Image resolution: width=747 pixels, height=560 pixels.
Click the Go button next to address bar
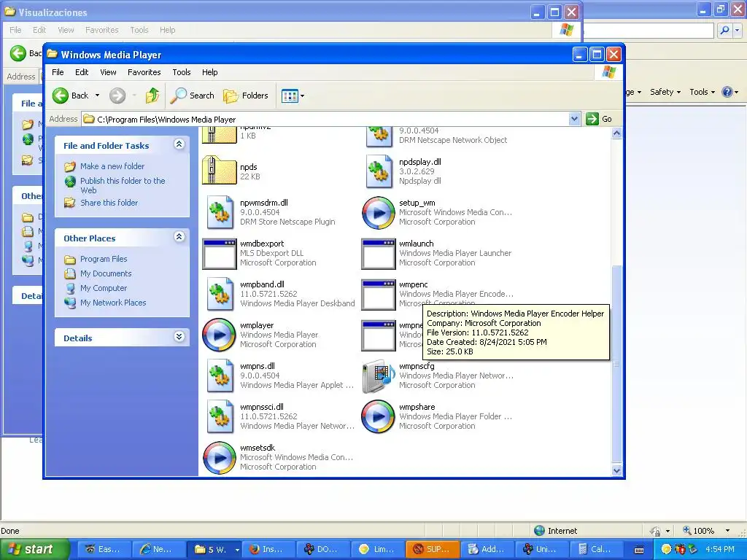pos(600,119)
